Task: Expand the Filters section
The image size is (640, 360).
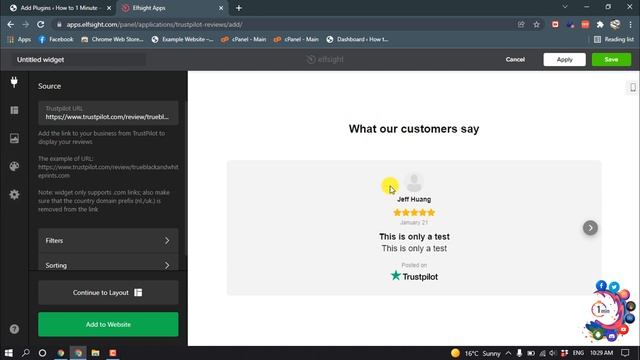Action: tap(108, 241)
